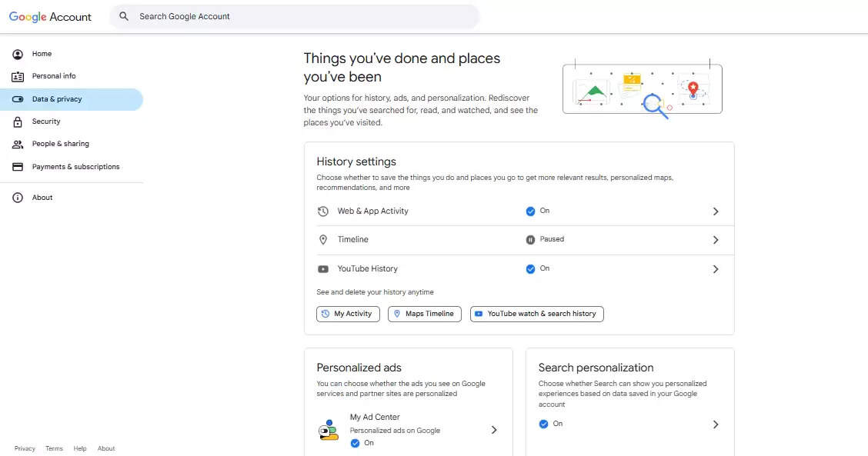Expand Web & App Activity with chevron
The height and width of the screenshot is (456, 868).
[715, 211]
